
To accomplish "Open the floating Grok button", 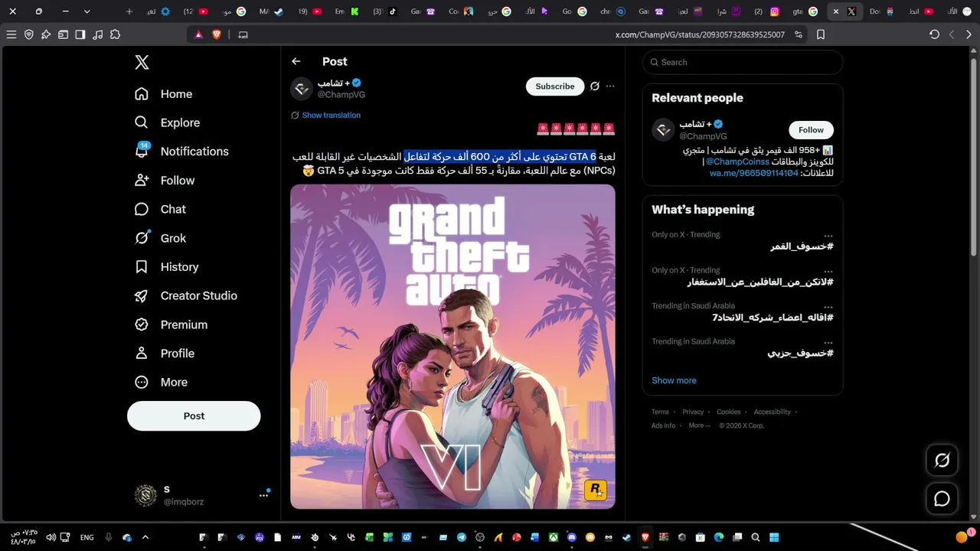I will [x=942, y=460].
